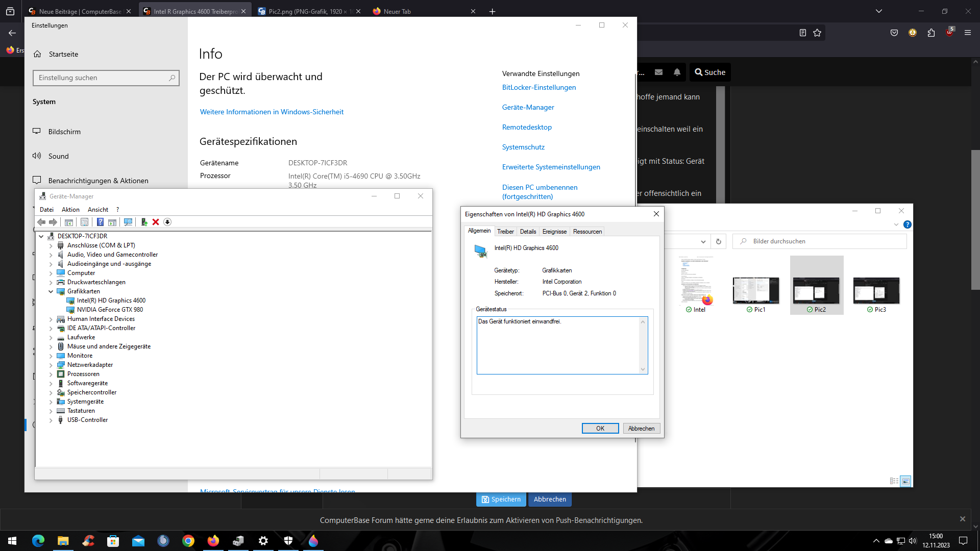Screen dimensions: 980x551
Task: Open the Microsoft Store taskbar icon
Action: [x=113, y=541]
